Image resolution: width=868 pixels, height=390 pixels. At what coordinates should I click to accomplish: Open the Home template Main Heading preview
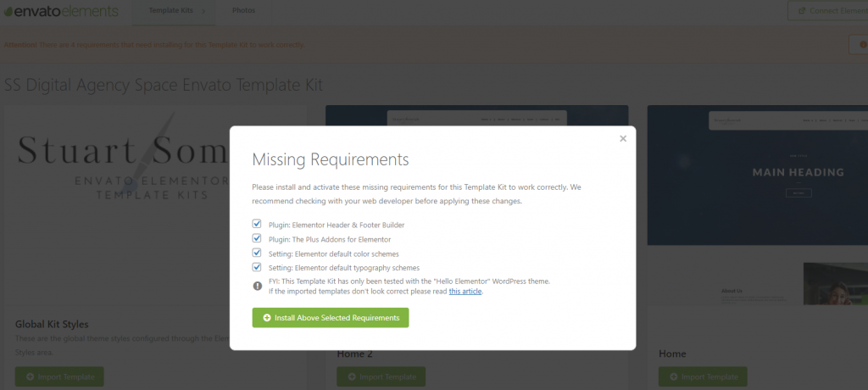tap(757, 174)
